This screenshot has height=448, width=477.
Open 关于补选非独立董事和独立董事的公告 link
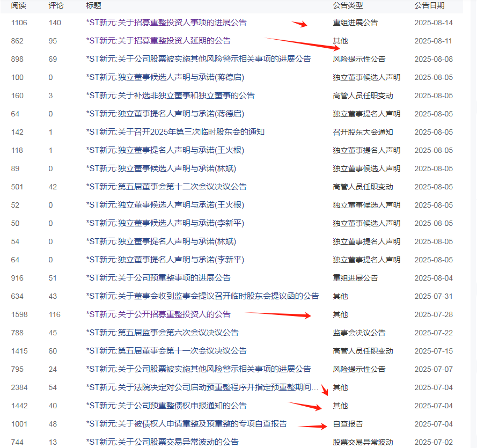(171, 96)
